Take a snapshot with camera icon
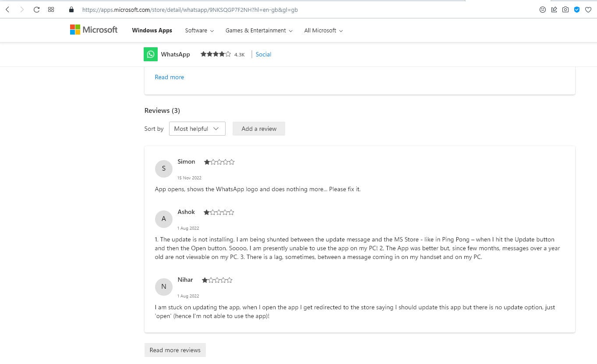597x364 pixels. pyautogui.click(x=565, y=10)
